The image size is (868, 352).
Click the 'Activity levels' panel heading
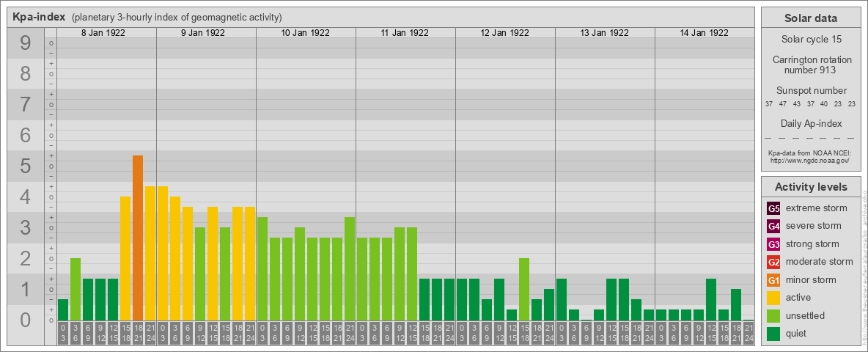point(810,187)
